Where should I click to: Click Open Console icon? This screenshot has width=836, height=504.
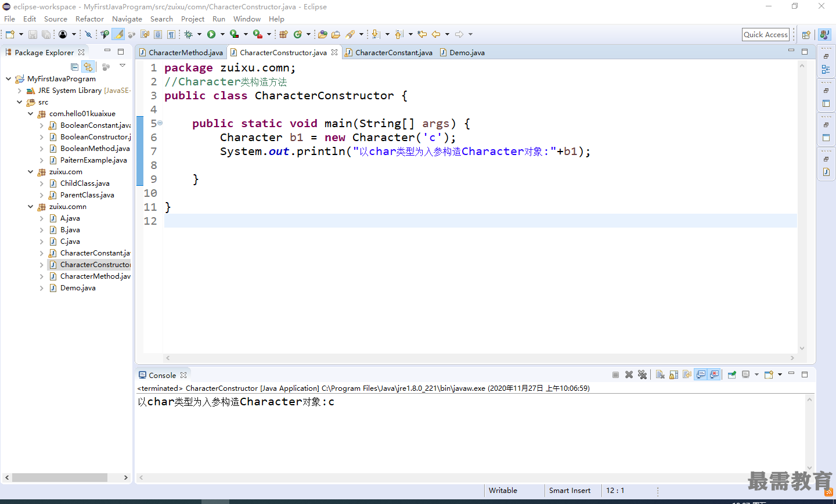click(x=769, y=375)
